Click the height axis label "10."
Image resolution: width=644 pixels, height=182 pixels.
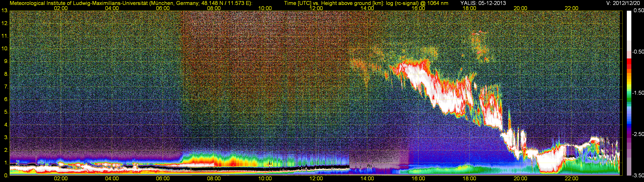tap(5, 49)
